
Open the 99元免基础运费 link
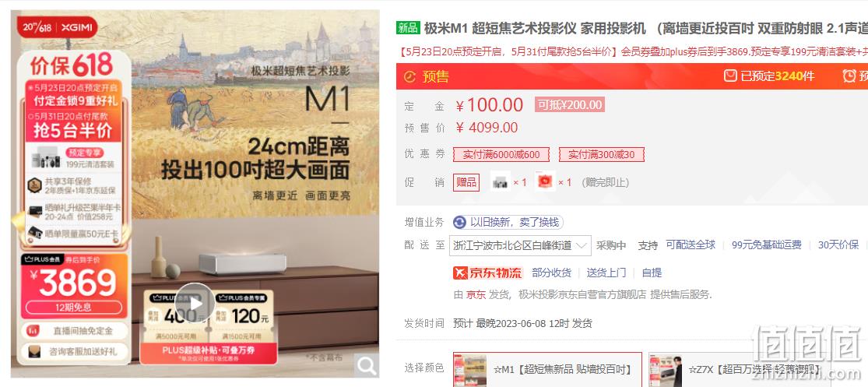tap(766, 245)
